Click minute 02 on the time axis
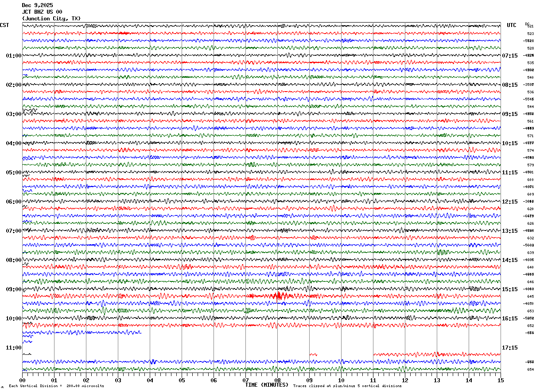536x392 pixels. [x=86, y=380]
